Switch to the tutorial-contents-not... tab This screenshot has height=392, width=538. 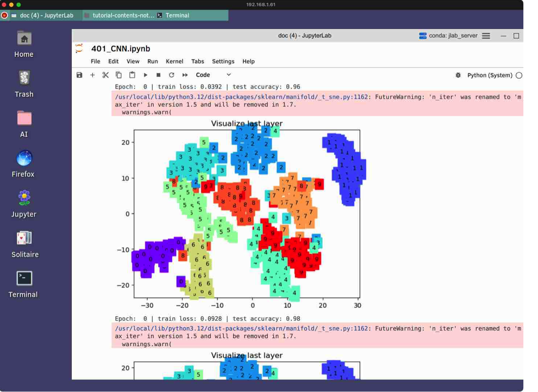click(x=119, y=15)
